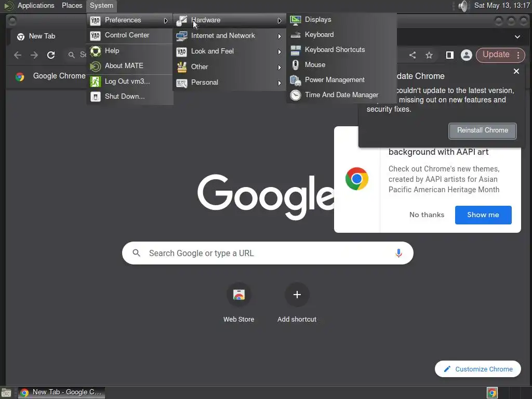Click the Power Management battery icon
Screen dimensions: 532x399
pyautogui.click(x=296, y=81)
